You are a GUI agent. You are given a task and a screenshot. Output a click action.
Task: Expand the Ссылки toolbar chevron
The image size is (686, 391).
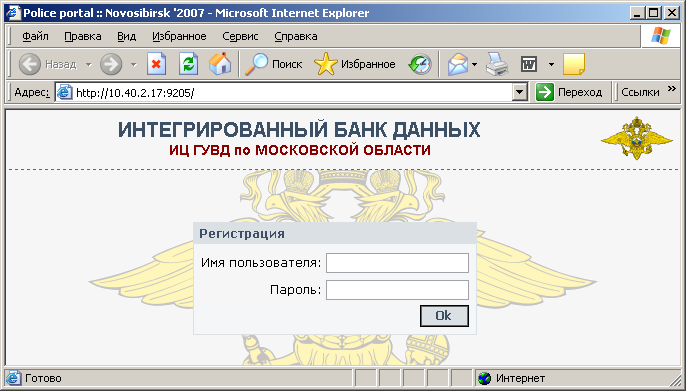[x=672, y=89]
